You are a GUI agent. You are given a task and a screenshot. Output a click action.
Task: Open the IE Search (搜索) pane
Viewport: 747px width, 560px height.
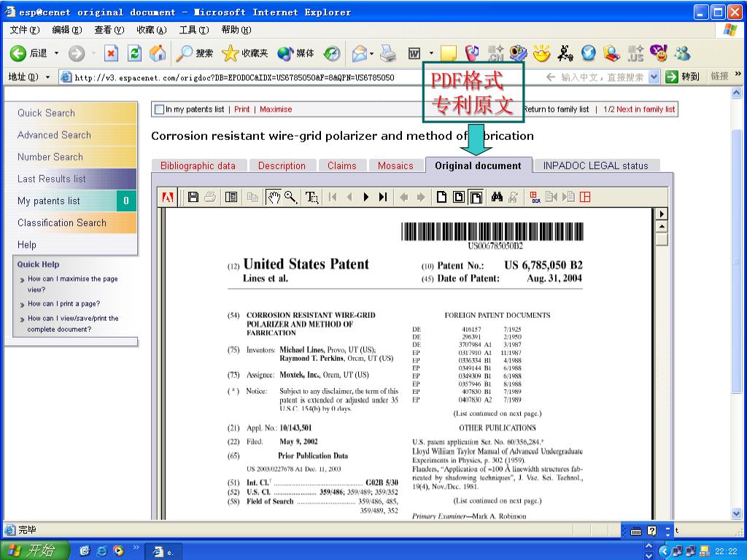[194, 53]
